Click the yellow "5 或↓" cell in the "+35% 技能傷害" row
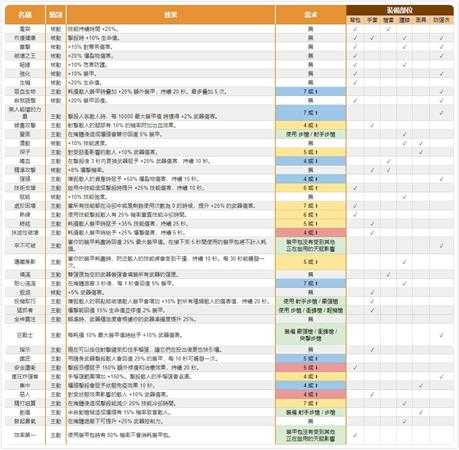The width and height of the screenshot is (459, 450). coord(311,223)
